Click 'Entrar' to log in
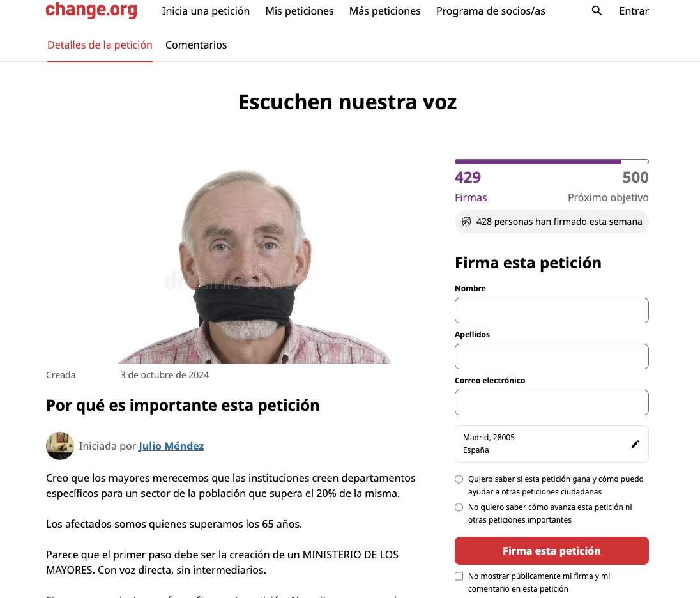700x598 pixels. [x=634, y=11]
